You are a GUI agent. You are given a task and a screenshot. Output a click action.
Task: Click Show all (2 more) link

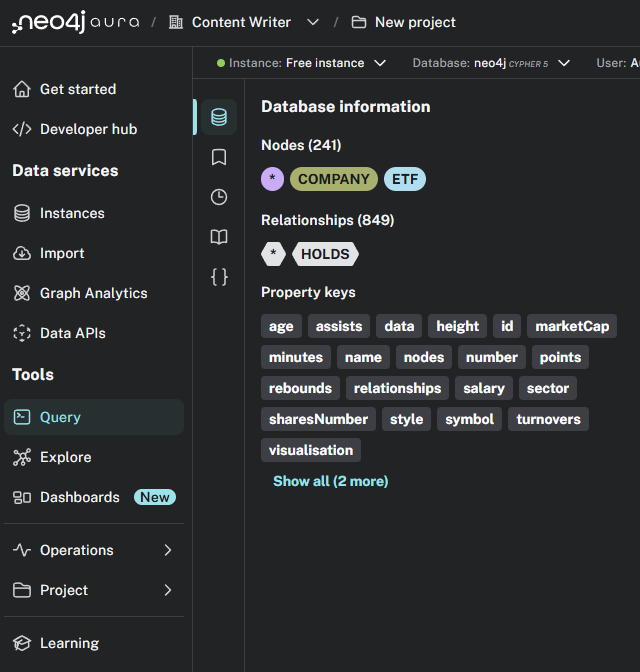pos(331,481)
